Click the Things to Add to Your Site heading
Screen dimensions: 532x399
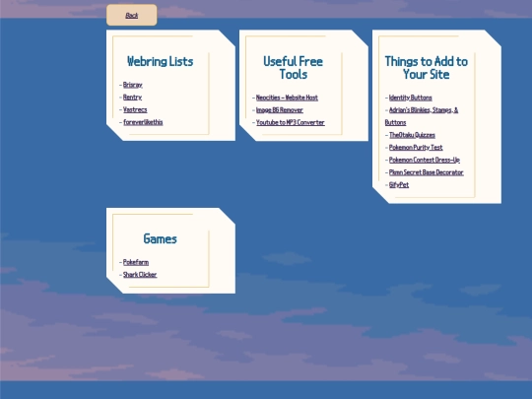coord(427,68)
